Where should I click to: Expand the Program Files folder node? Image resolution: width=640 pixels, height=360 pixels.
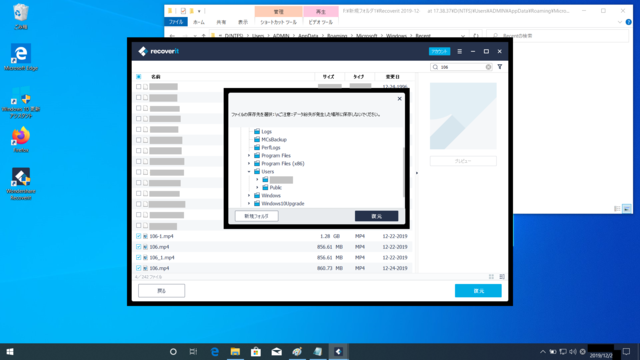pyautogui.click(x=249, y=156)
